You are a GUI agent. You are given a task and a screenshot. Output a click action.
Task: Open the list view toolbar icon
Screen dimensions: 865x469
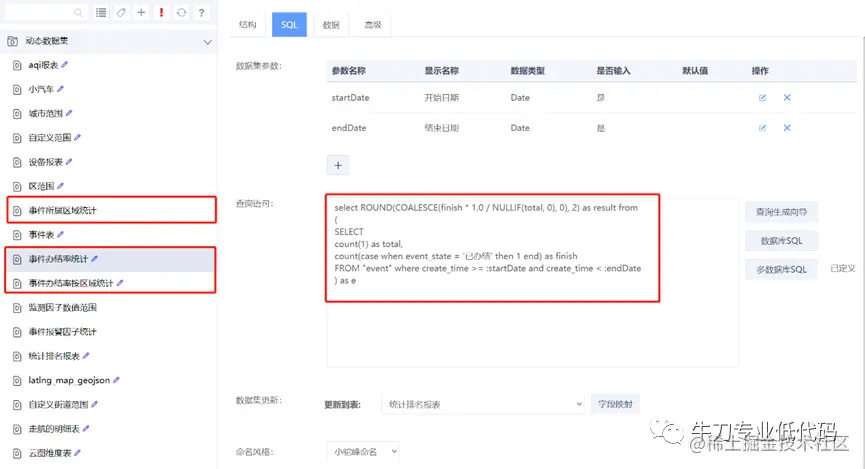point(101,12)
